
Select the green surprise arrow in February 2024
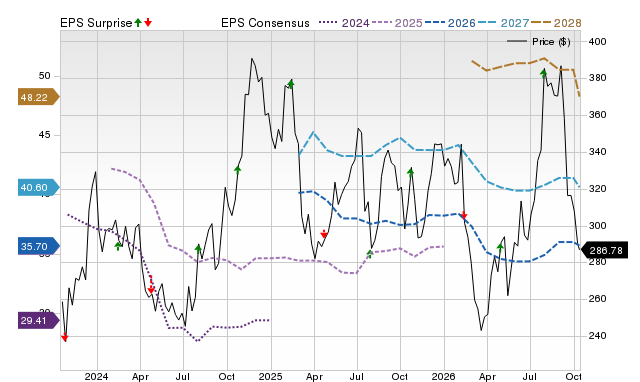[118, 246]
